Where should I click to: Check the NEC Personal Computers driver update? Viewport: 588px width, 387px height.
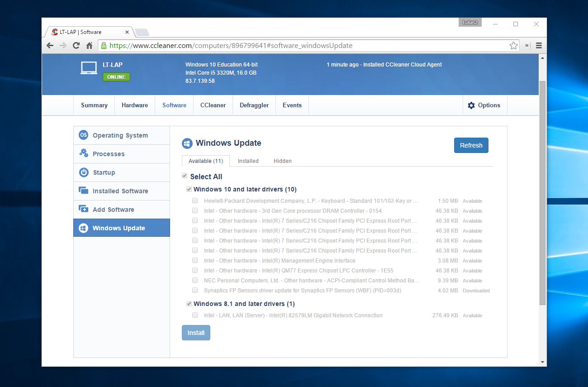tap(195, 280)
